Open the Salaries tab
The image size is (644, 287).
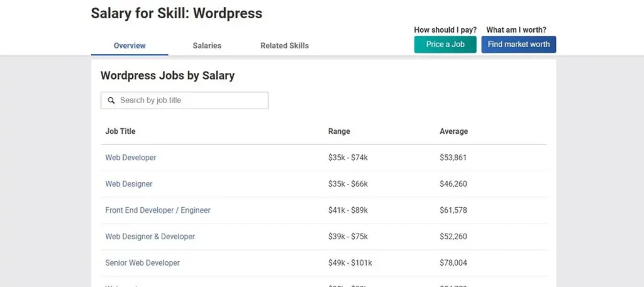pos(207,46)
